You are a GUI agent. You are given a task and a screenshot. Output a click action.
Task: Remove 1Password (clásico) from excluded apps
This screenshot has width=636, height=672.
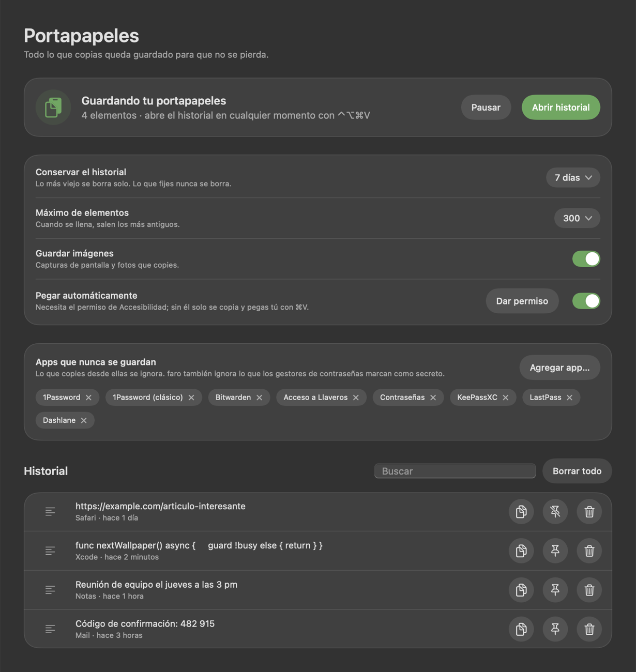tap(191, 398)
